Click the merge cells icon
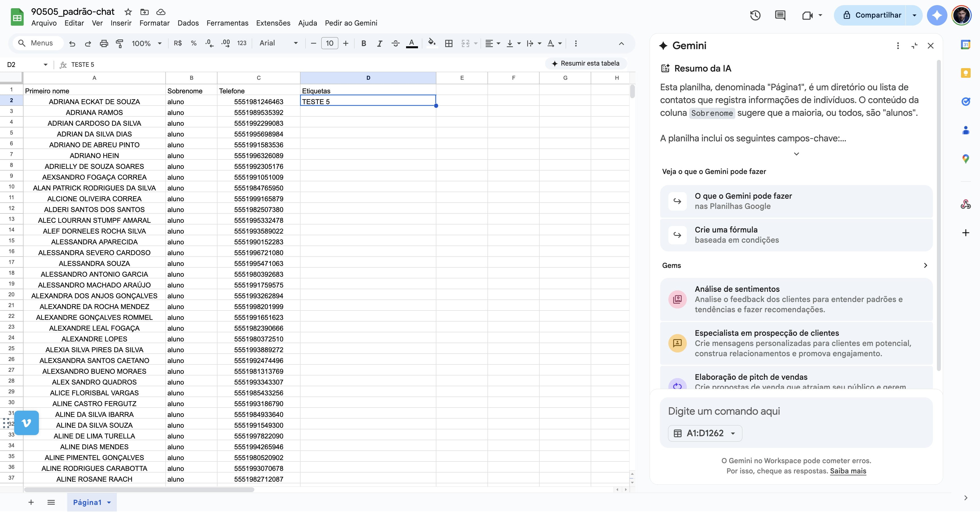The width and height of the screenshot is (980, 512). pos(465,43)
